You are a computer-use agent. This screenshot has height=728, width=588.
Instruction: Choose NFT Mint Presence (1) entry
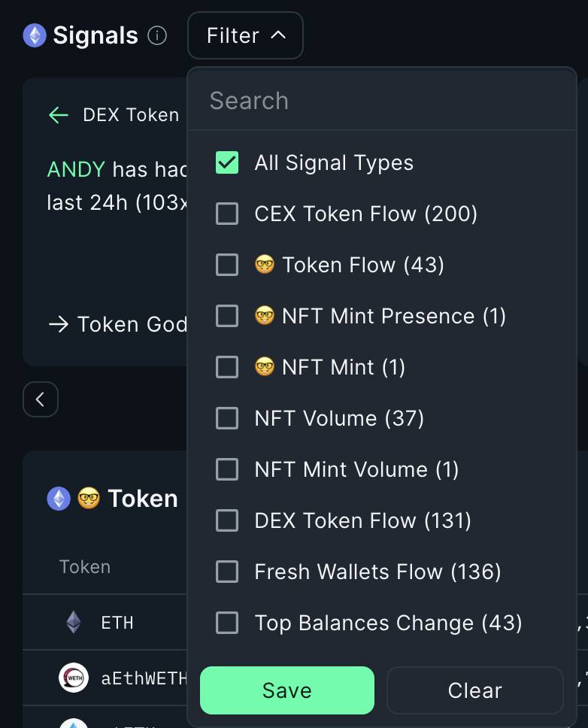pyautogui.click(x=227, y=316)
